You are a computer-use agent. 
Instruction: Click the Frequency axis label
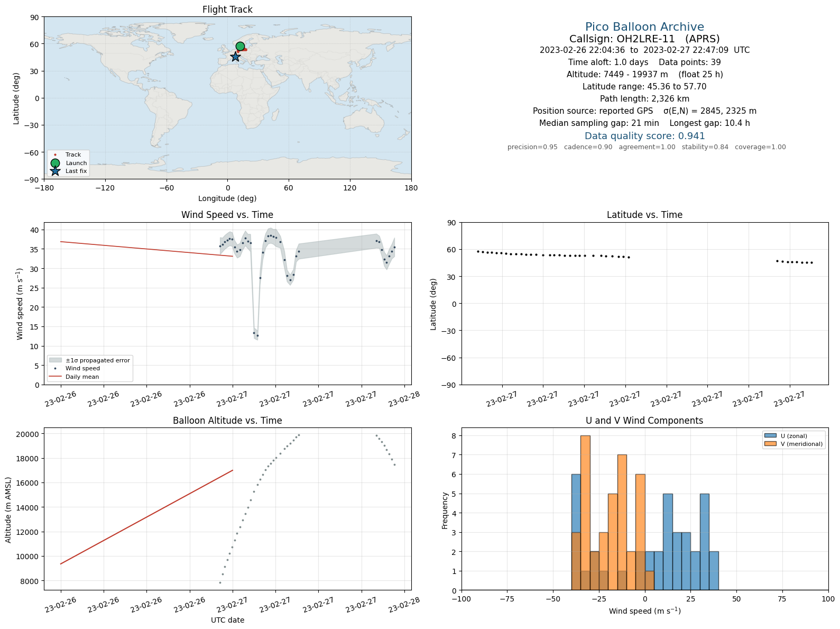point(445,511)
